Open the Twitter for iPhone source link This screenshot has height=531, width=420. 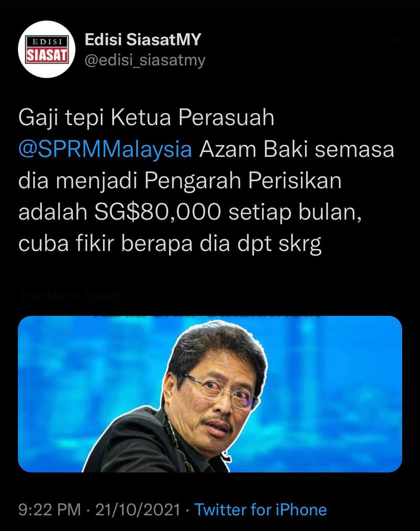click(261, 509)
